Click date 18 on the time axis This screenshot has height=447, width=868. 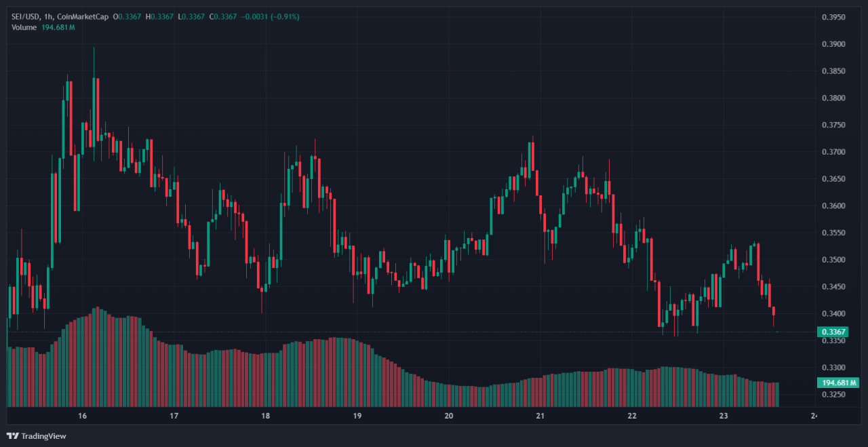[x=265, y=416]
